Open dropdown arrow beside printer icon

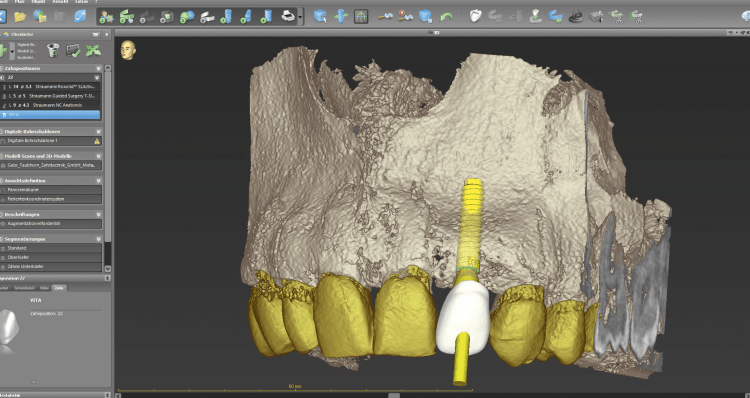pyautogui.click(x=300, y=17)
